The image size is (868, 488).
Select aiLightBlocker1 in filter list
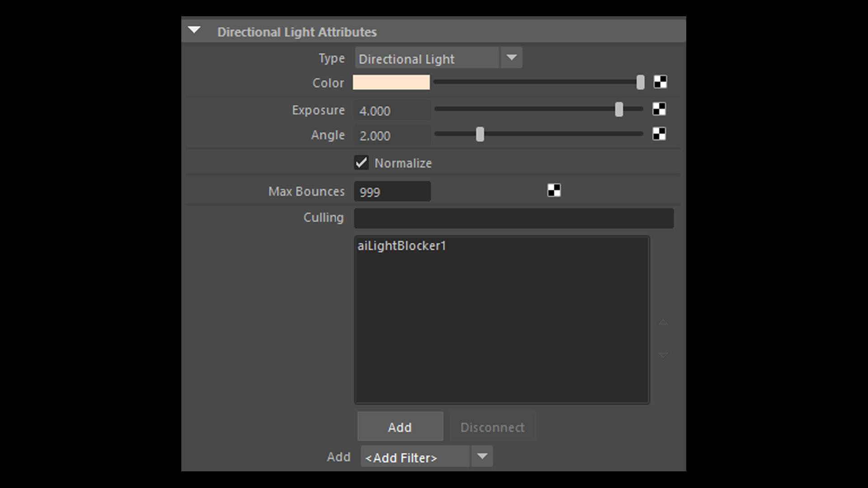(x=402, y=246)
